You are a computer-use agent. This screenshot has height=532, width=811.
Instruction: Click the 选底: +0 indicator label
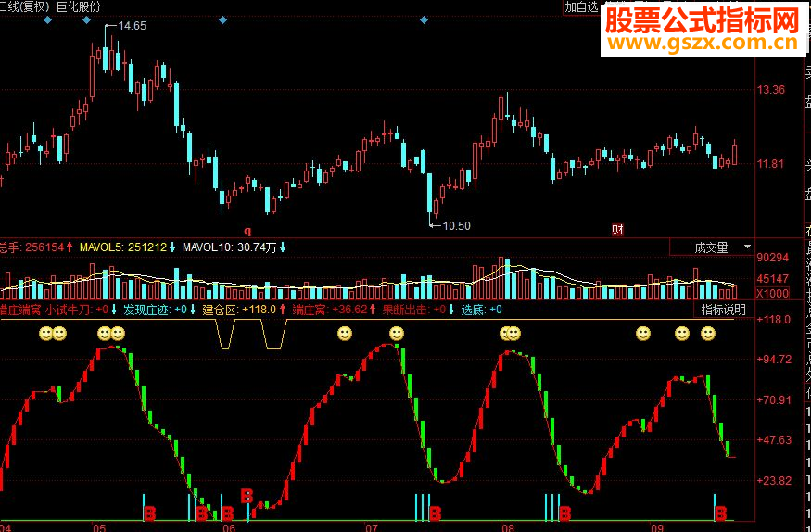point(482,310)
